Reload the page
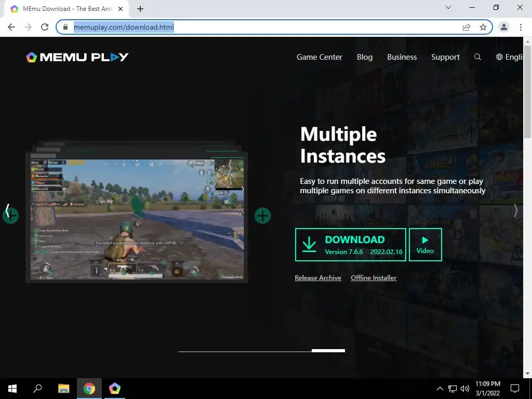 pyautogui.click(x=45, y=27)
